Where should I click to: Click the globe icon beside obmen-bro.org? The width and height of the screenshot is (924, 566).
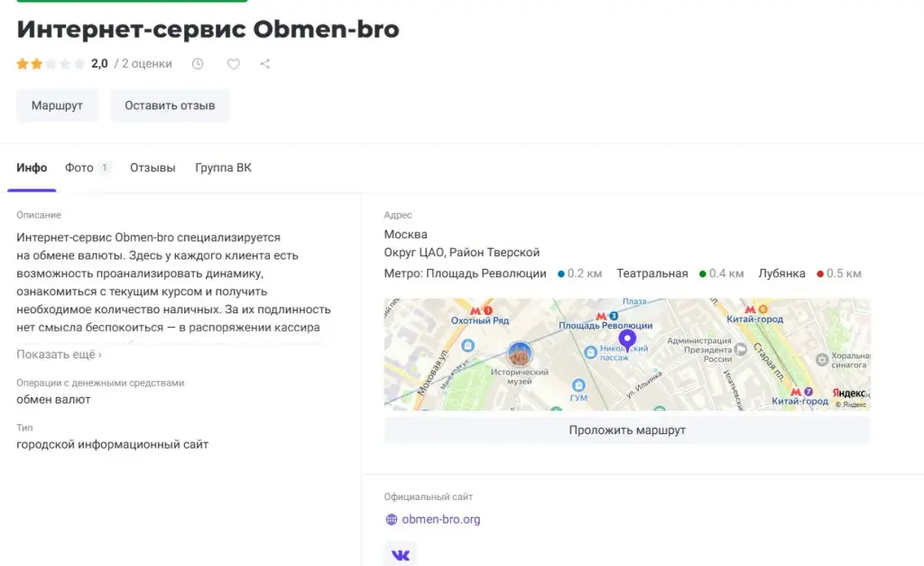pos(392,519)
